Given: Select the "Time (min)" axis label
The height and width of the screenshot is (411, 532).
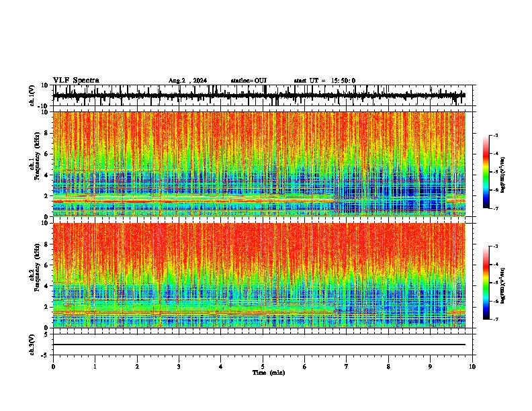Looking at the screenshot, I should [269, 373].
